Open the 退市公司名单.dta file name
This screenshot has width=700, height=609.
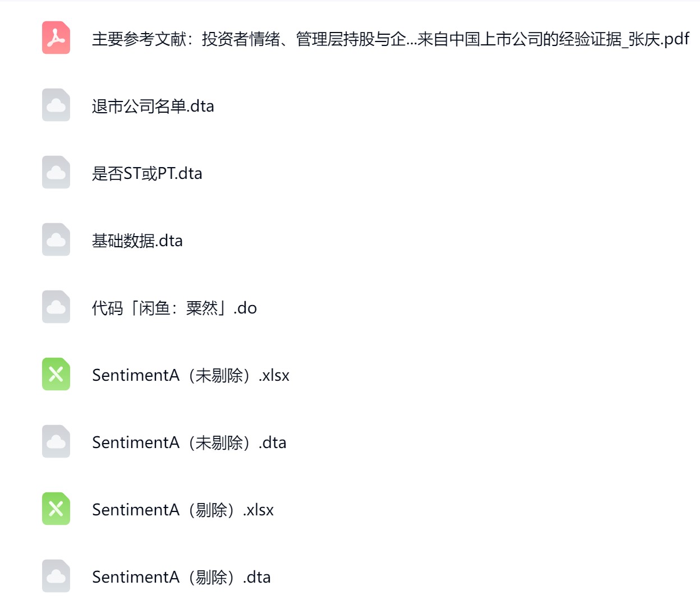pos(153,106)
